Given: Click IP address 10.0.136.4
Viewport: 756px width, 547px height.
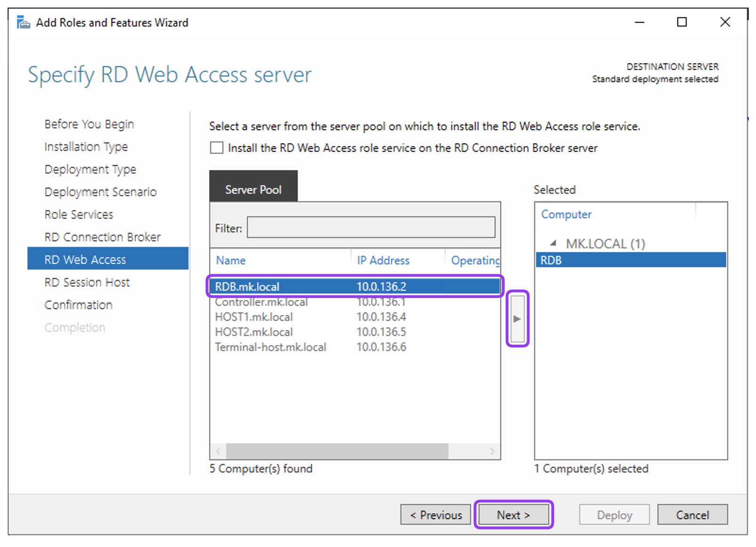Looking at the screenshot, I should click(x=381, y=317).
